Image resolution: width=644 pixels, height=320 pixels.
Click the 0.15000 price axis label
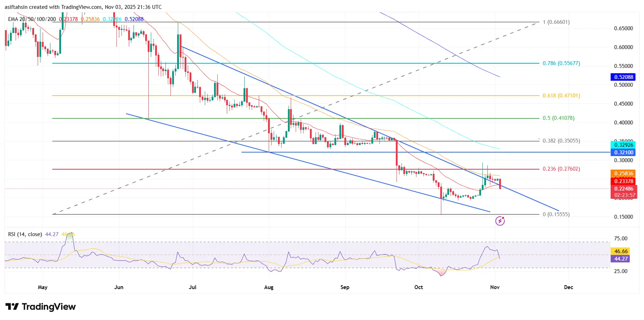point(623,217)
